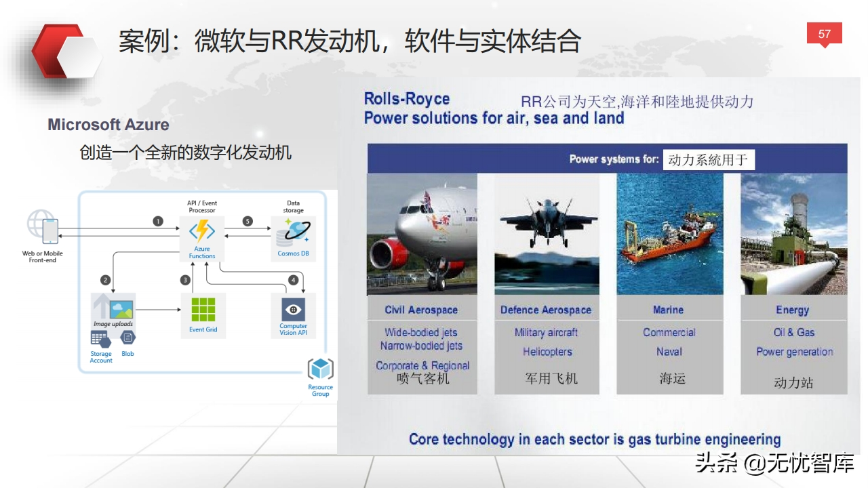
Task: Click the Azure Functions lightning bolt icon
Action: click(202, 232)
